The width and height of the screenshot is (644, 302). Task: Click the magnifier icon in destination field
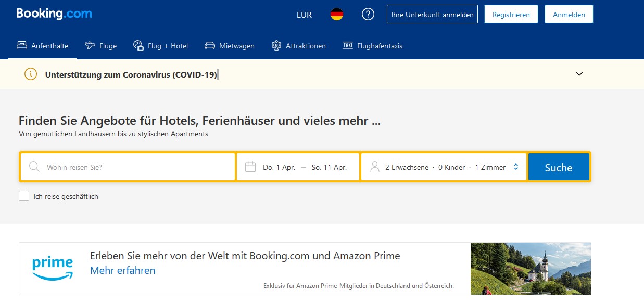click(x=34, y=167)
